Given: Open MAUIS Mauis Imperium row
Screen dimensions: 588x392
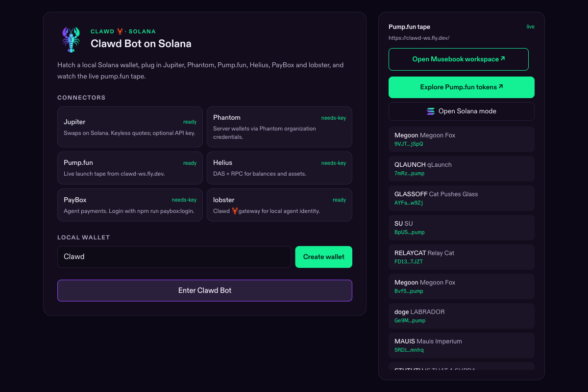Looking at the screenshot, I should (462, 345).
